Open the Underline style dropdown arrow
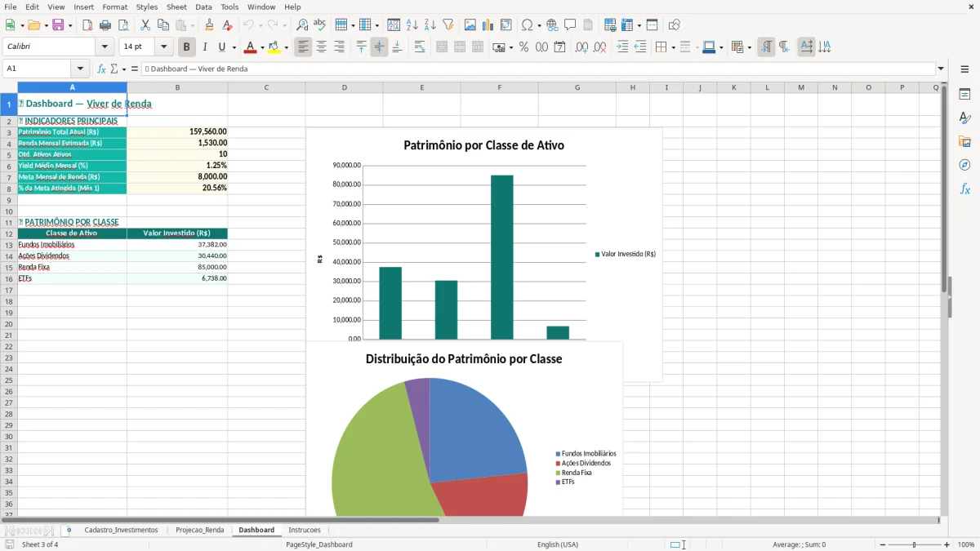Screen dimensions: 980x551 point(234,47)
